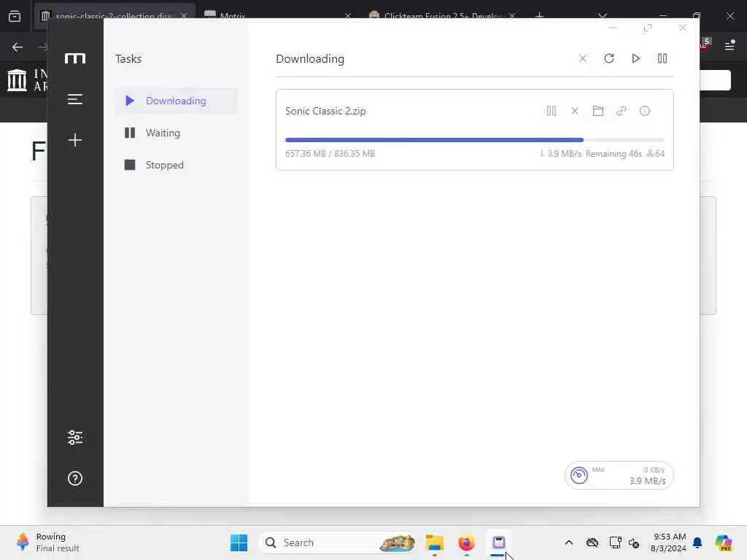The height and width of the screenshot is (560, 747).
Task: Open Firefox from the taskbar
Action: pos(466,542)
